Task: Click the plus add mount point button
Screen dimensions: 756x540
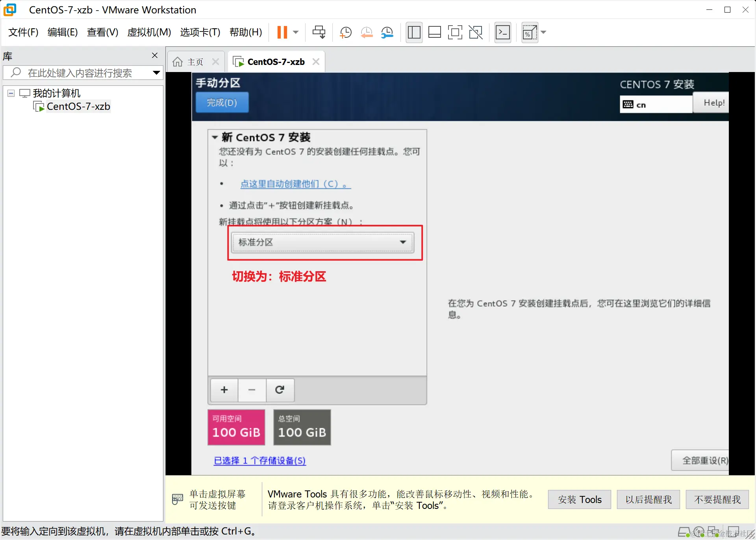Action: pyautogui.click(x=224, y=390)
